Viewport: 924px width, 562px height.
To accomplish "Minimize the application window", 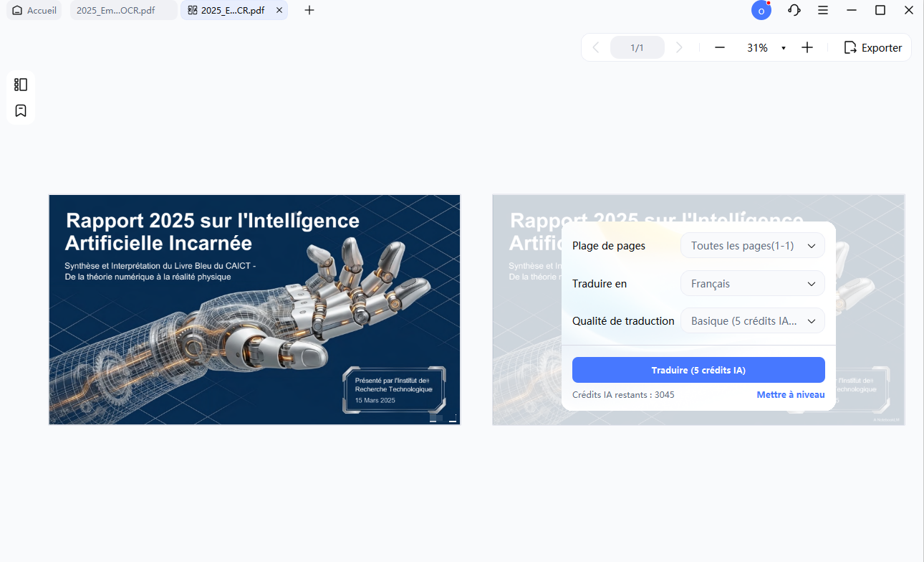I will 852,10.
